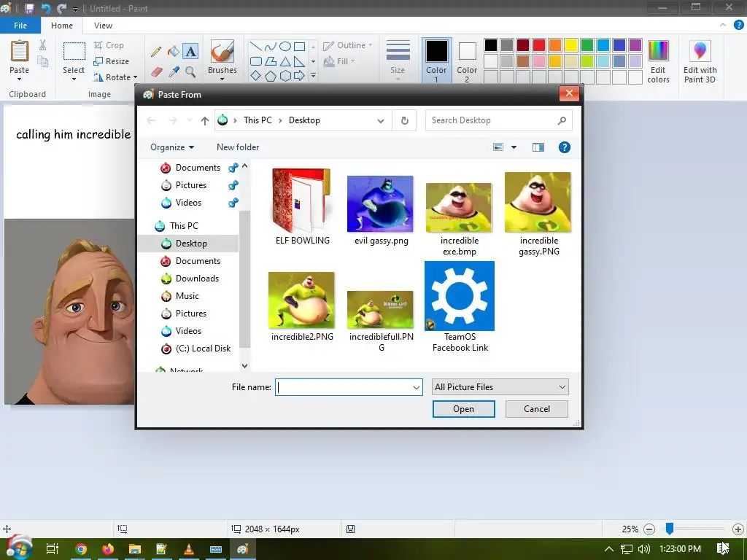Refresh the Desktop folder listing

click(x=404, y=120)
